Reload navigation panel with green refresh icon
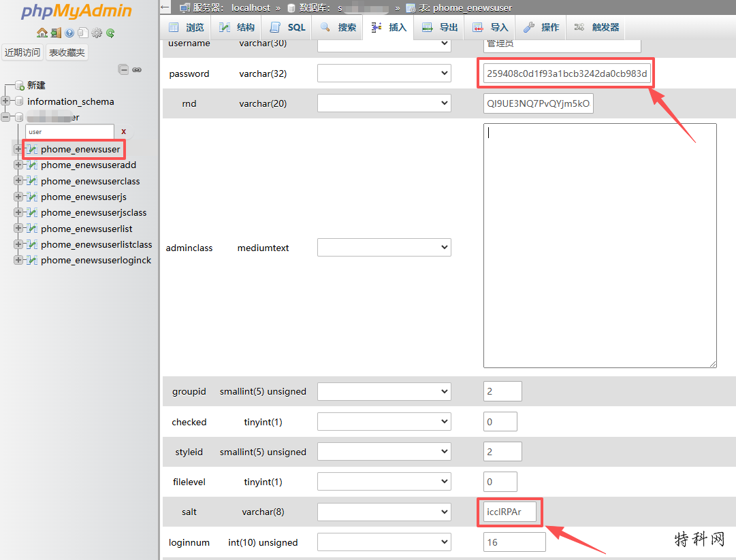Image resolution: width=736 pixels, height=560 pixels. 110,33
